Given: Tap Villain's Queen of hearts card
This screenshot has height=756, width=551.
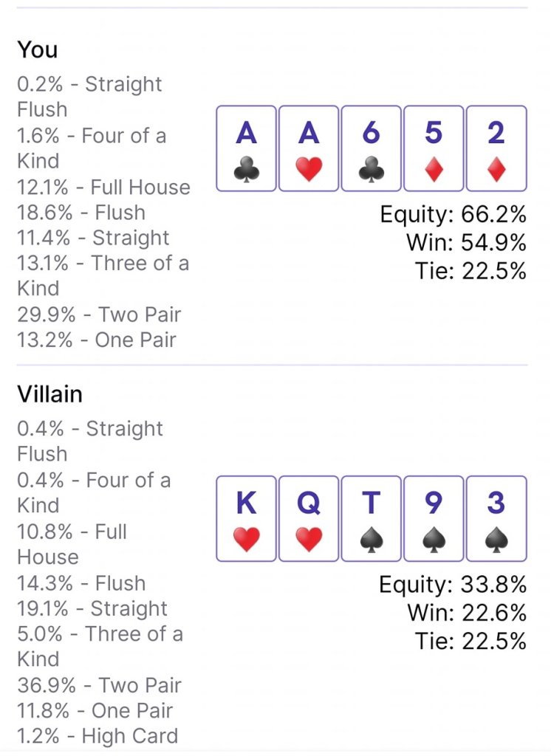Looking at the screenshot, I should pyautogui.click(x=309, y=519).
